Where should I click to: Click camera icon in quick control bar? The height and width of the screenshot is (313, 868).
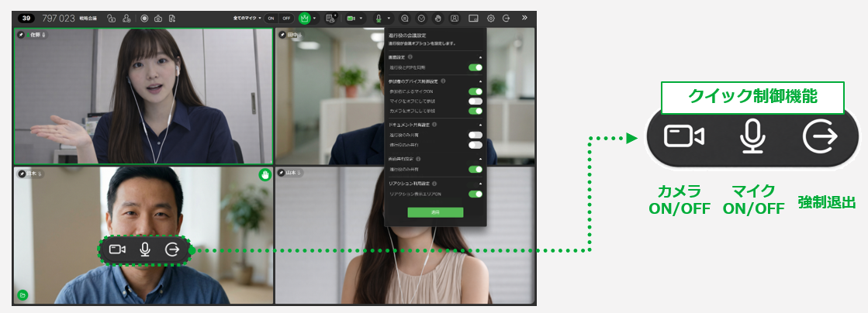click(x=117, y=250)
